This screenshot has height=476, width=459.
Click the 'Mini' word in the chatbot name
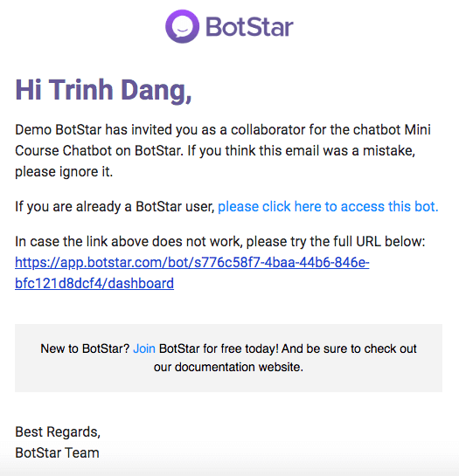click(x=417, y=129)
